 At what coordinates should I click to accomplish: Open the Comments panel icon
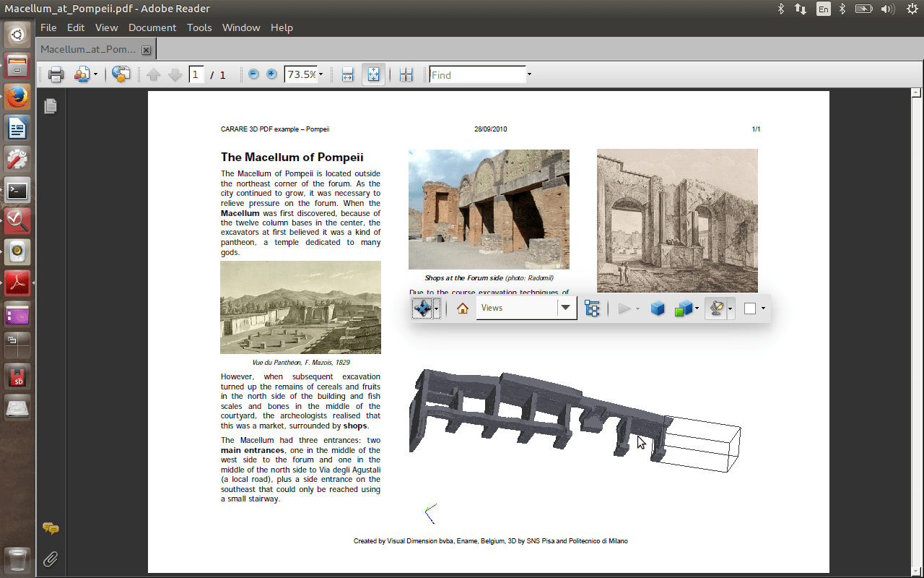[x=51, y=528]
